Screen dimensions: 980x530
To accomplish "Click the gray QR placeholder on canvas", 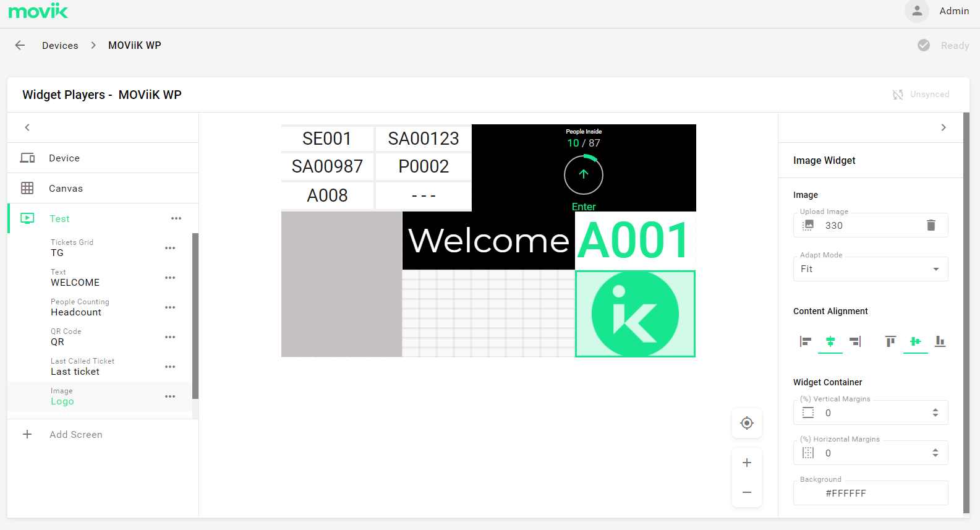I will (x=341, y=284).
